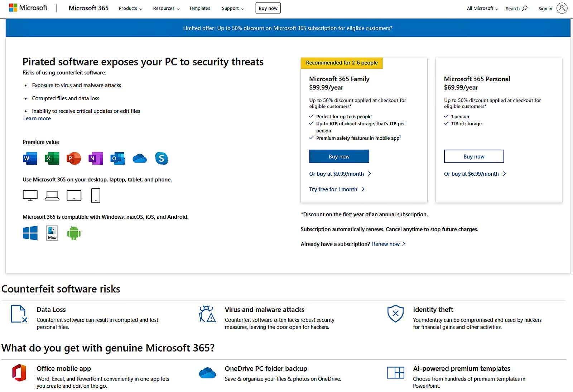Click the Search magnifier icon
The width and height of the screenshot is (573, 392).
525,8
